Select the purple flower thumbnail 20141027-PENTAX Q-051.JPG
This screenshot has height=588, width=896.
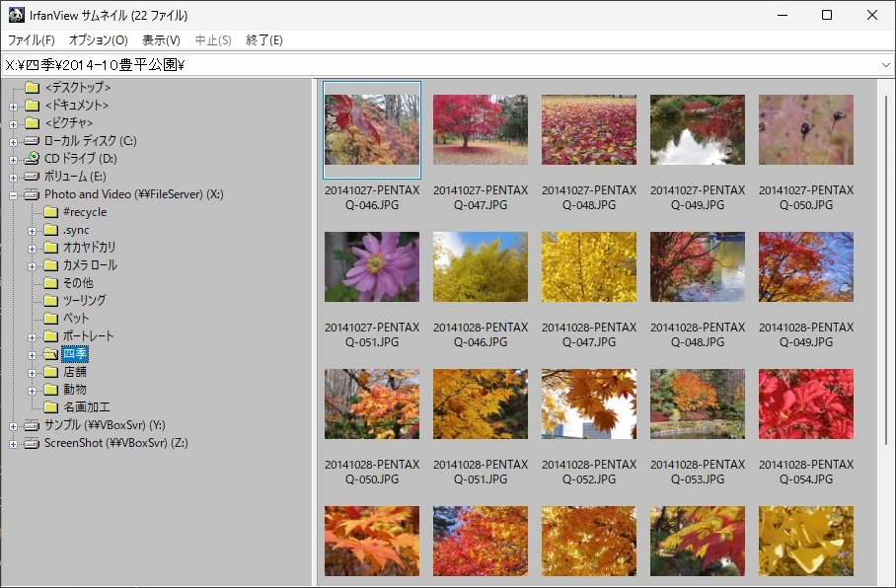click(372, 266)
